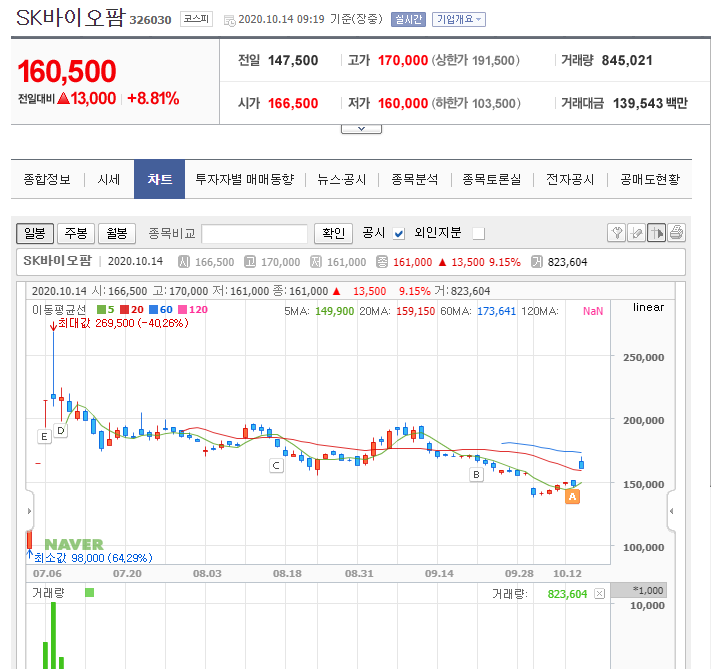Screen dimensions: 711x669
Task: Click the 거래대금 139,543 백만 figure
Action: pos(650,103)
